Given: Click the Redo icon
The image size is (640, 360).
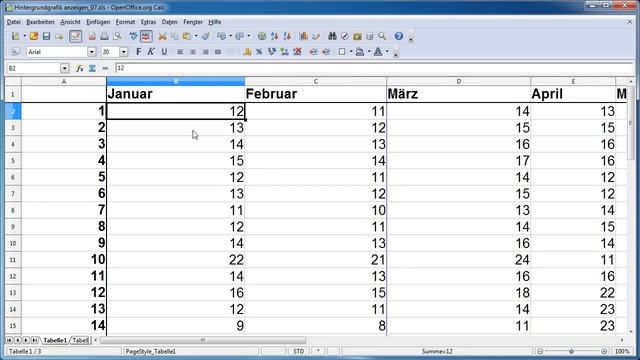Looking at the screenshot, I should (x=240, y=36).
